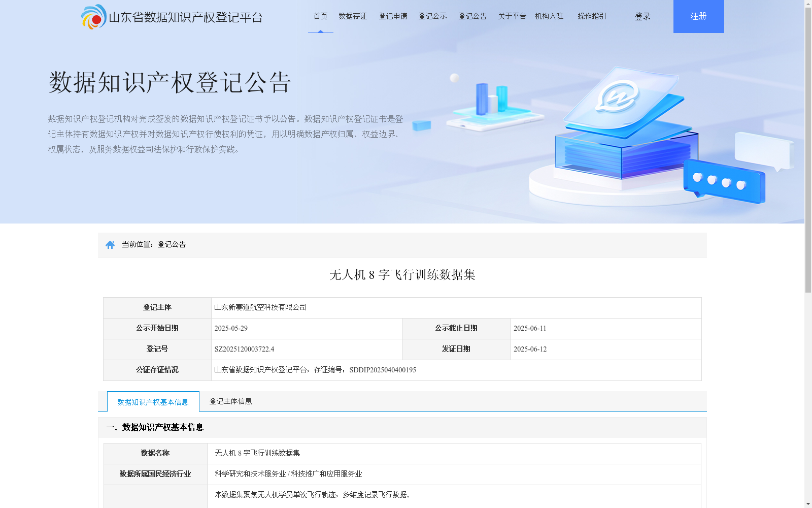Click 数据名称 label cell

pos(155,454)
